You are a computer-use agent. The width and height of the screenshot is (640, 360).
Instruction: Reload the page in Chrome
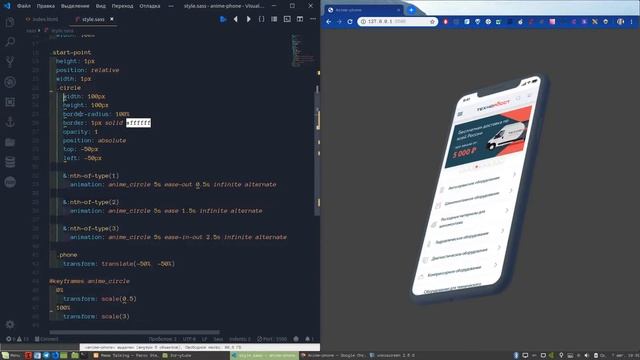[350, 22]
